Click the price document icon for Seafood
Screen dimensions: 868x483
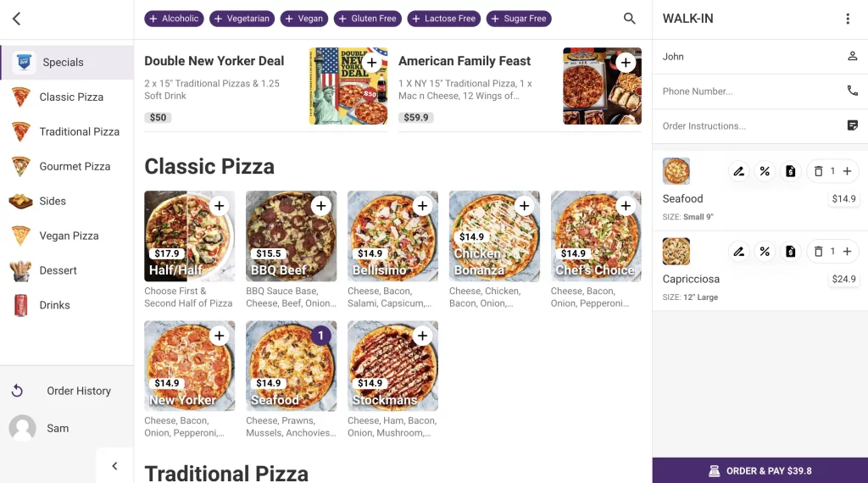[790, 171]
